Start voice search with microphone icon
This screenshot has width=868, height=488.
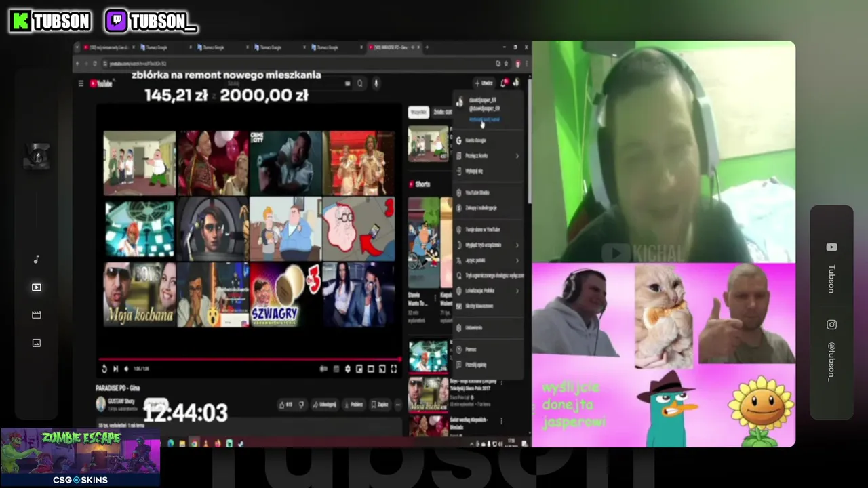coord(376,83)
